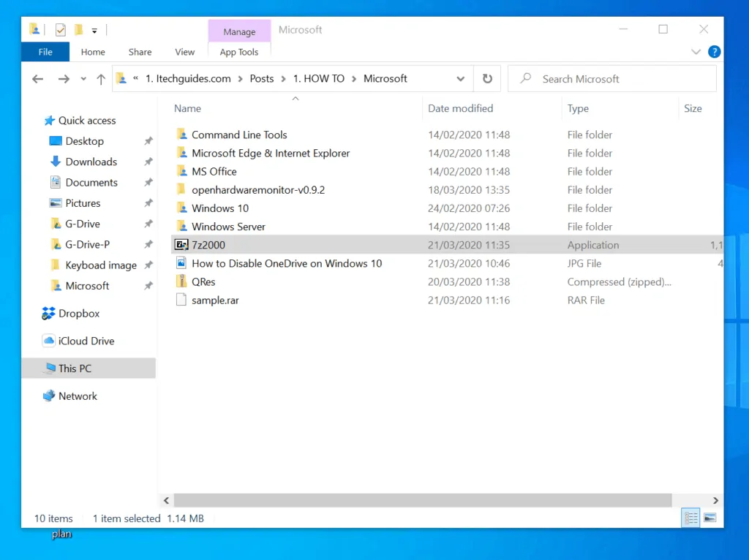Switch to the View ribbon tab
The height and width of the screenshot is (560, 749).
pos(184,52)
